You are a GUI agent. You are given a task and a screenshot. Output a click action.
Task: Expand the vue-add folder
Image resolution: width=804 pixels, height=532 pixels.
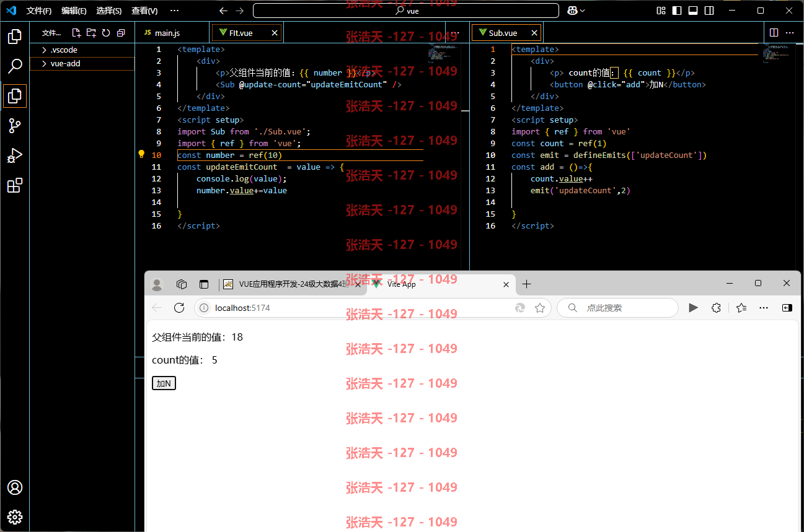pos(82,63)
